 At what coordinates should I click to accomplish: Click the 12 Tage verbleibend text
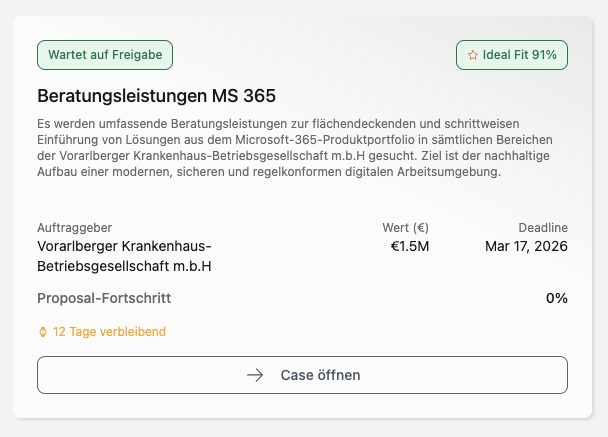pos(109,332)
